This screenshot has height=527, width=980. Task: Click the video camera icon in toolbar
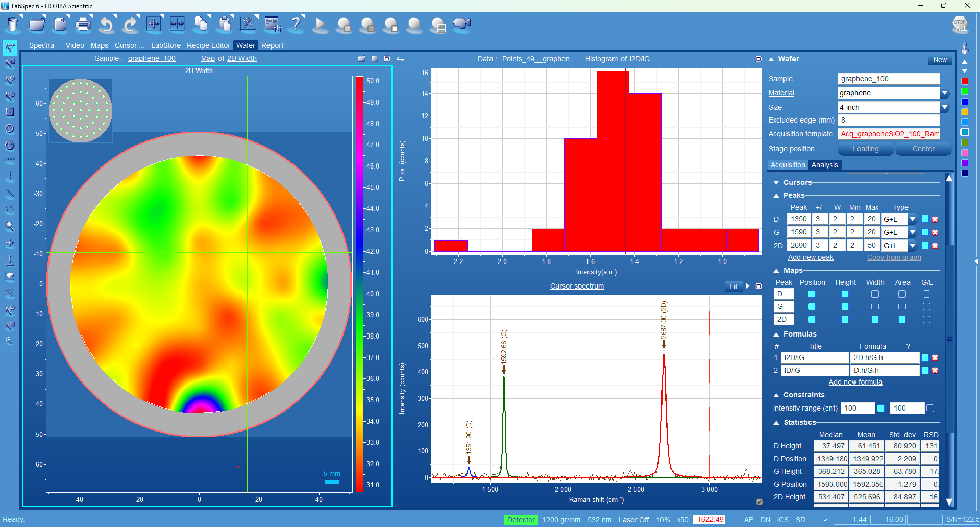[461, 25]
